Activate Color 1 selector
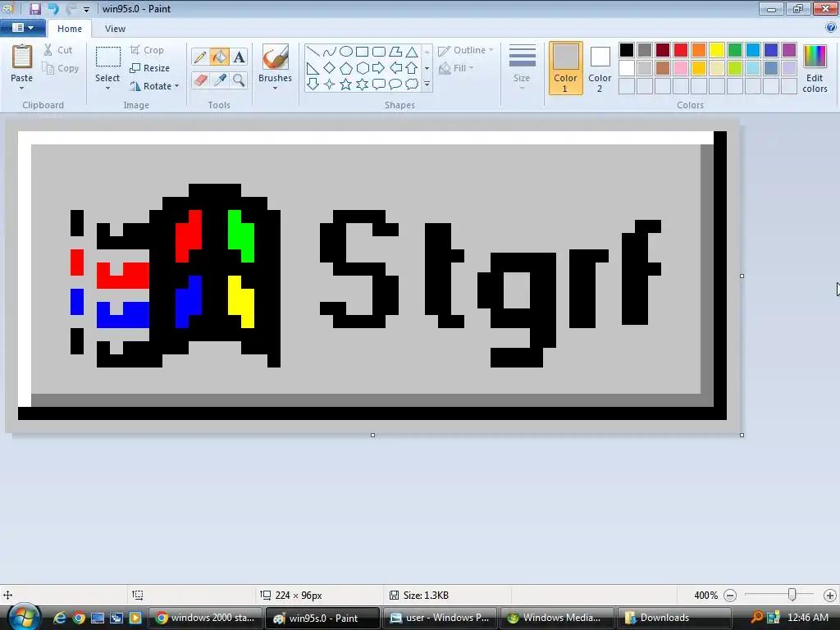 pyautogui.click(x=565, y=69)
